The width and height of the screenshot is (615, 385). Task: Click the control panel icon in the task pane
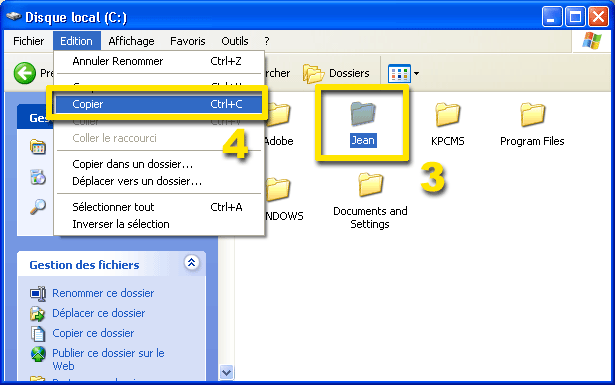[x=38, y=147]
